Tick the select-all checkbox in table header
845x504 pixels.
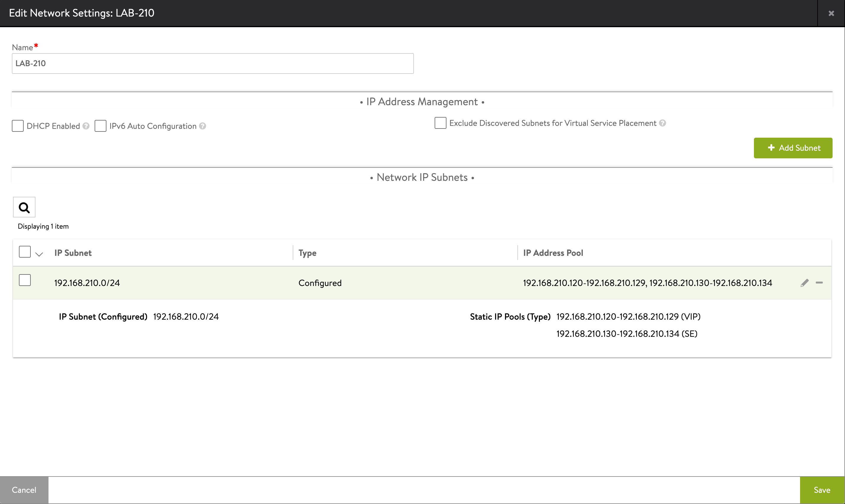25,252
